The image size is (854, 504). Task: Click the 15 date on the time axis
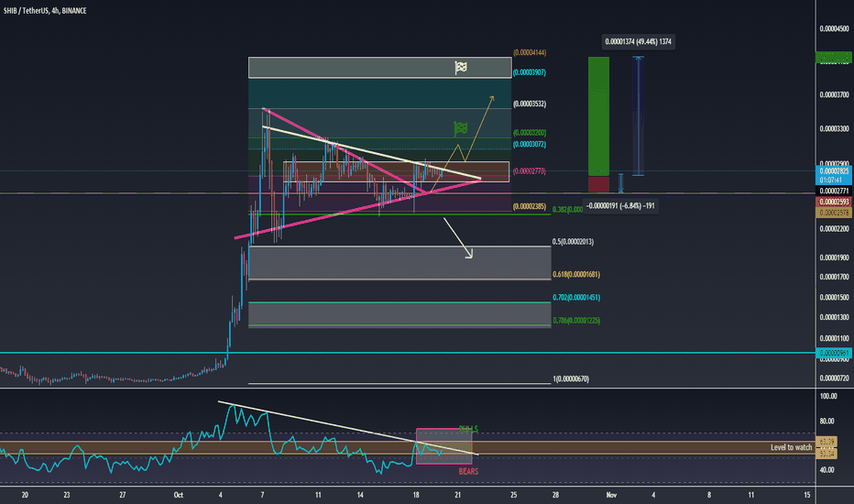[806, 495]
